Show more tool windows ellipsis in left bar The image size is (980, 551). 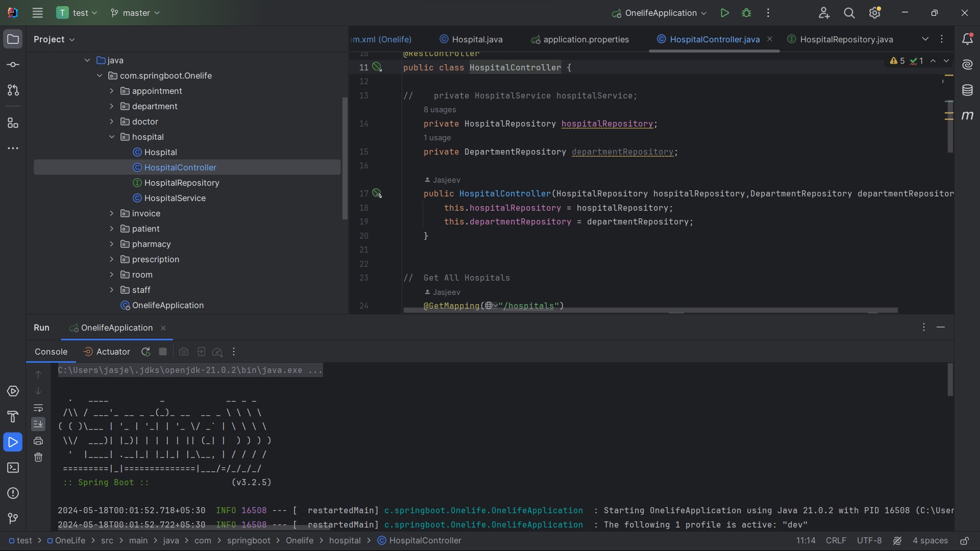[13, 148]
